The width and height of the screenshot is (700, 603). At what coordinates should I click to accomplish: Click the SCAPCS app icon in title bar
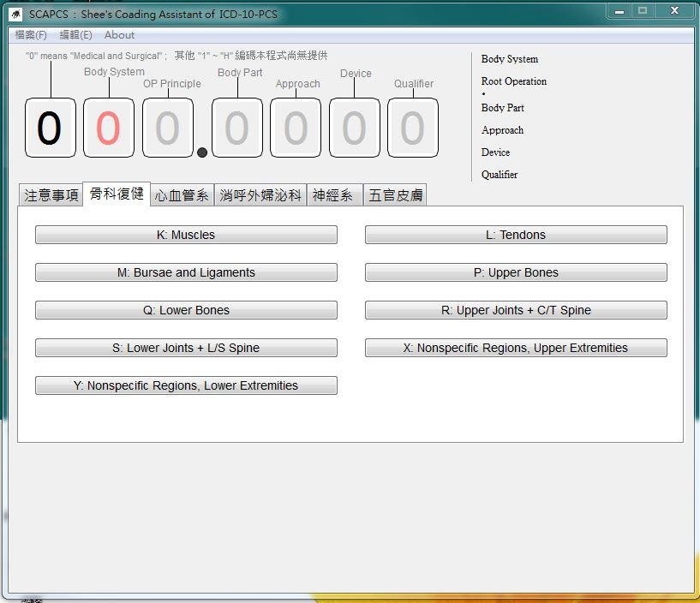[x=15, y=15]
